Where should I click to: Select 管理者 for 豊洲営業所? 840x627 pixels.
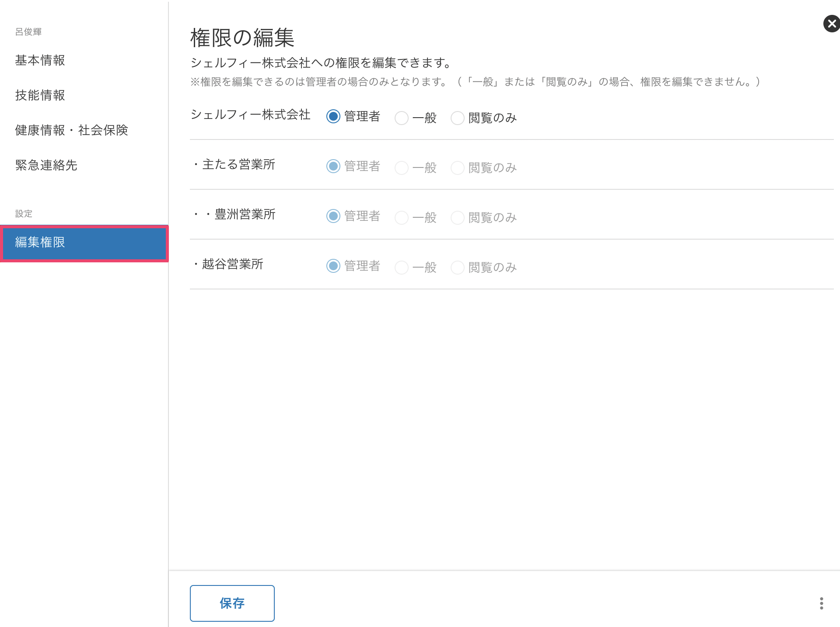tap(333, 216)
